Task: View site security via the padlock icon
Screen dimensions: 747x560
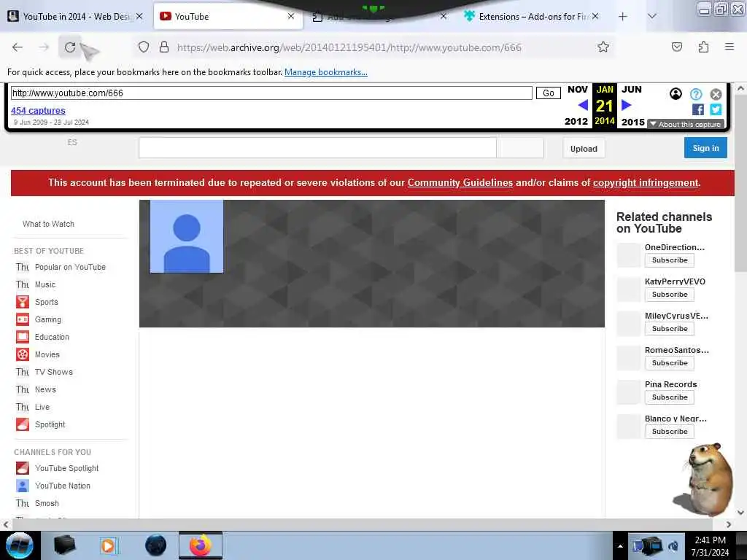Action: click(164, 47)
